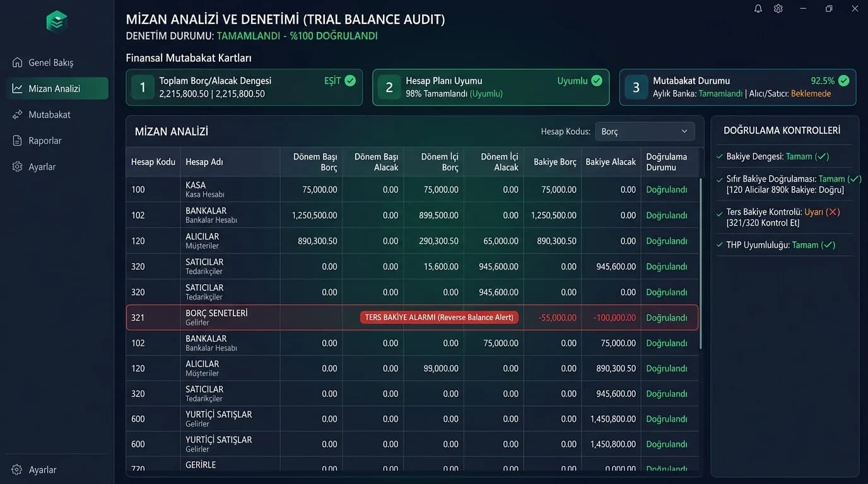Click the 98% Tamamlandı (Uyumlu) text
This screenshot has height=484, width=868.
point(454,94)
